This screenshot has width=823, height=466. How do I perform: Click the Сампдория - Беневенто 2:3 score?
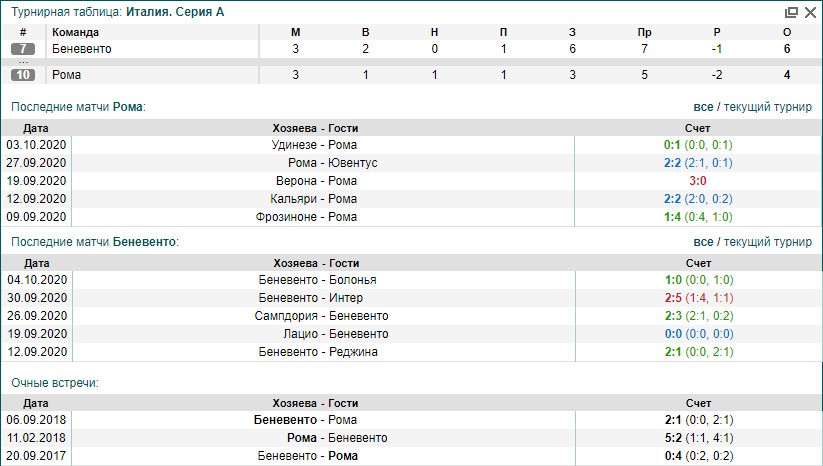[698, 316]
